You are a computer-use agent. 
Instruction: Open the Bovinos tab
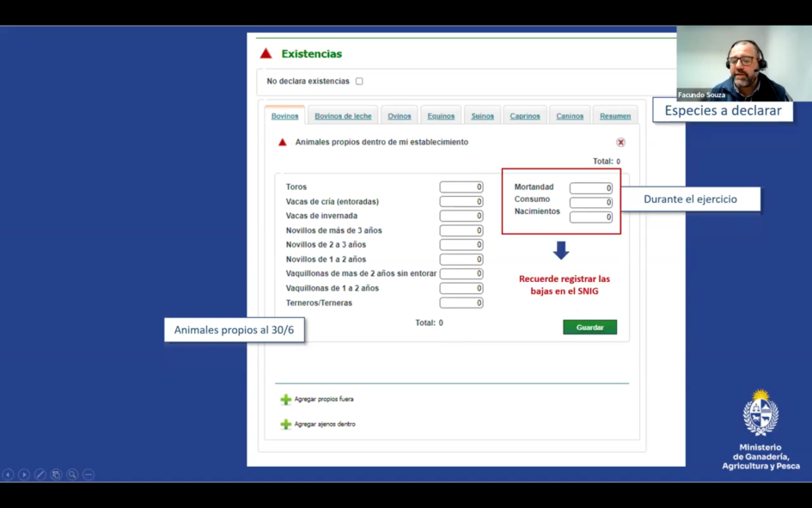284,116
